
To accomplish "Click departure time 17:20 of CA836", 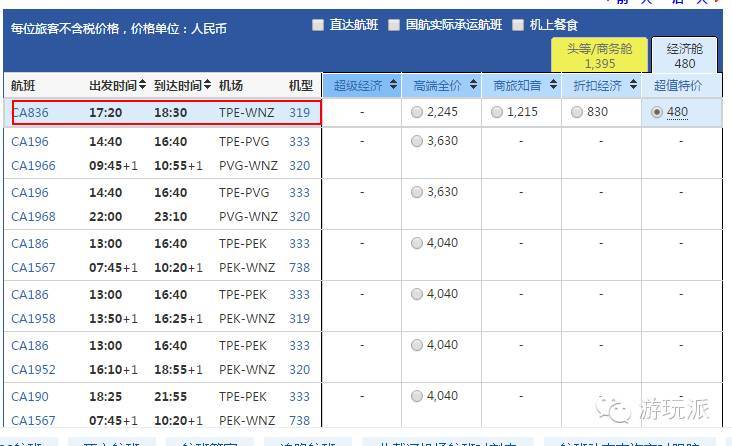I will [x=106, y=113].
